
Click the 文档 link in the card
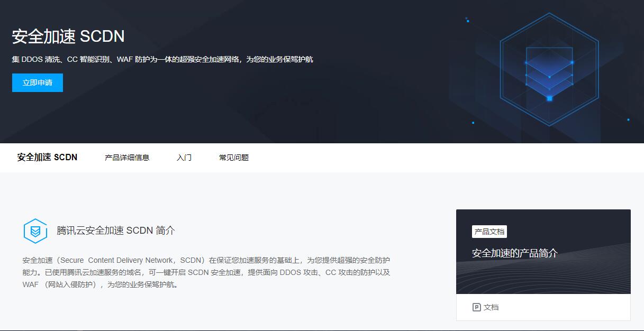491,307
